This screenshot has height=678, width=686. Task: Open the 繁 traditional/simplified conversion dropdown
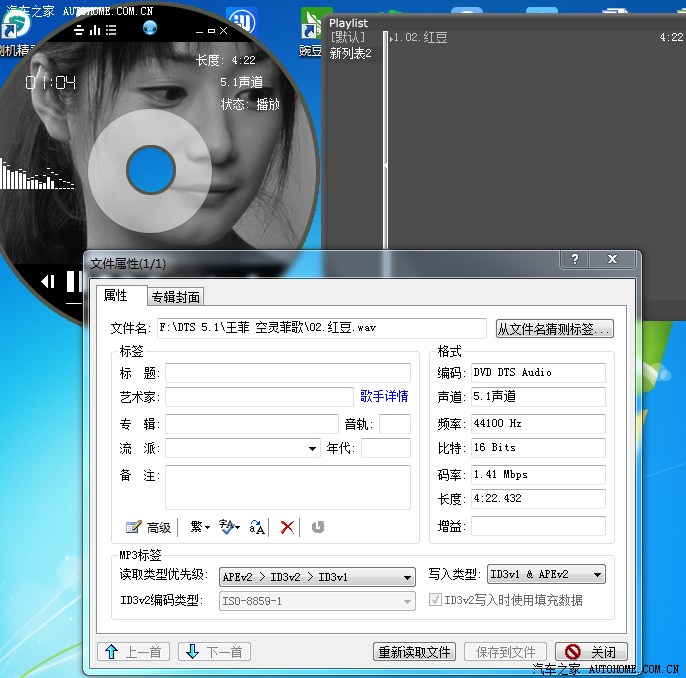click(199, 527)
